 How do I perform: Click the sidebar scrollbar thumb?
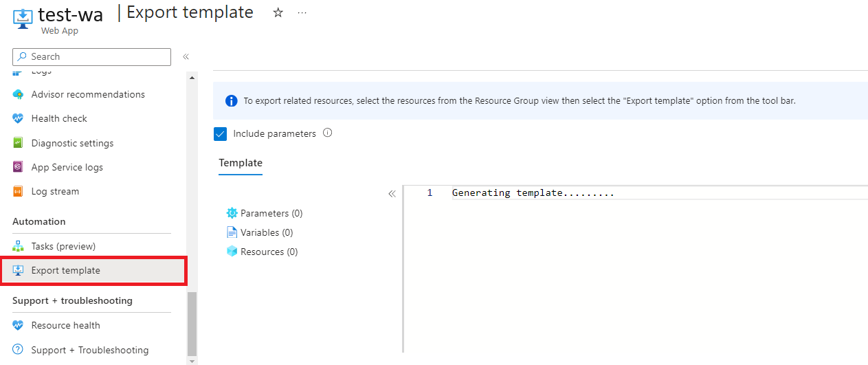point(192,324)
